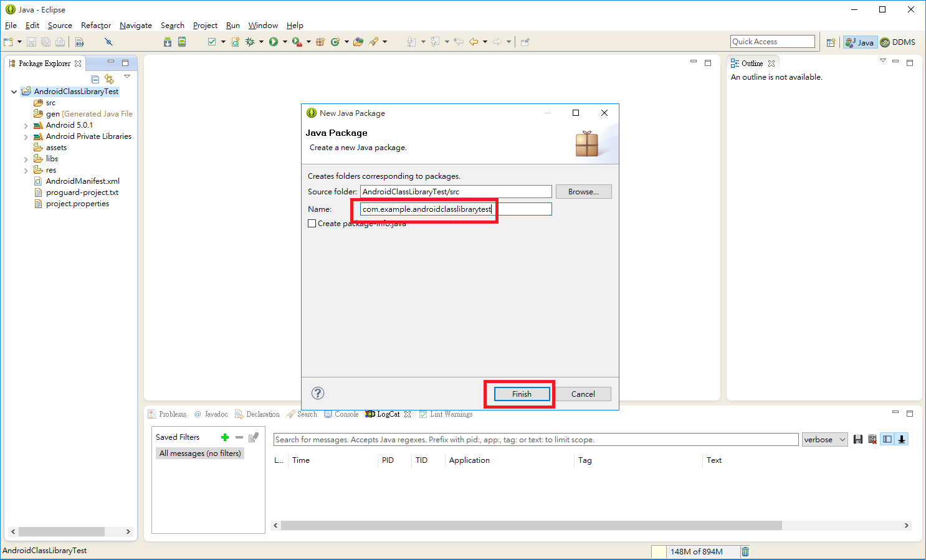Click the Browse... button
Viewport: 926px width, 560px height.
583,192
